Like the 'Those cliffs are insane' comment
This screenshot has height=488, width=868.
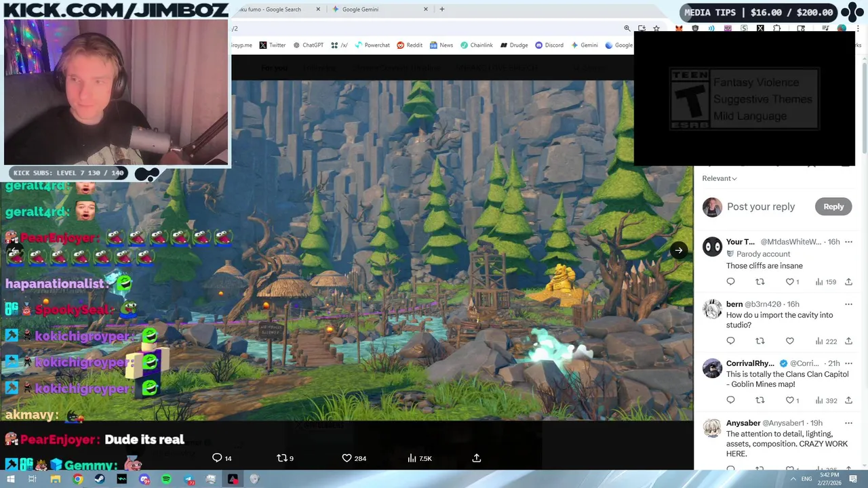tap(792, 282)
